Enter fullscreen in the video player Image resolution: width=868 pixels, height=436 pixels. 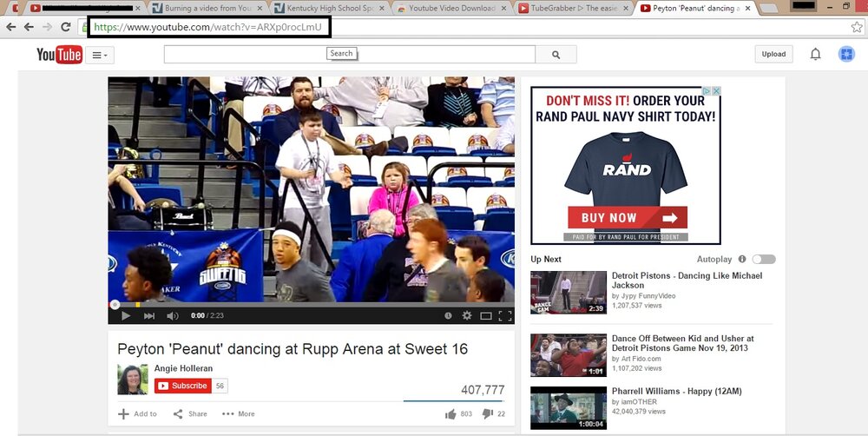point(505,316)
